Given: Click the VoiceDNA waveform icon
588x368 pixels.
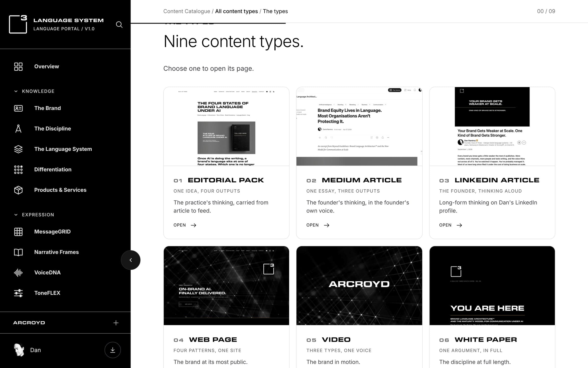Looking at the screenshot, I should [18, 273].
